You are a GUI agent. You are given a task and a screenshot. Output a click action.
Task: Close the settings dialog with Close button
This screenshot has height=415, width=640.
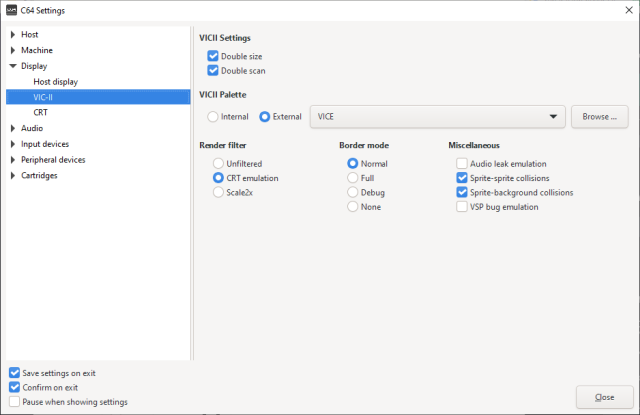click(604, 397)
